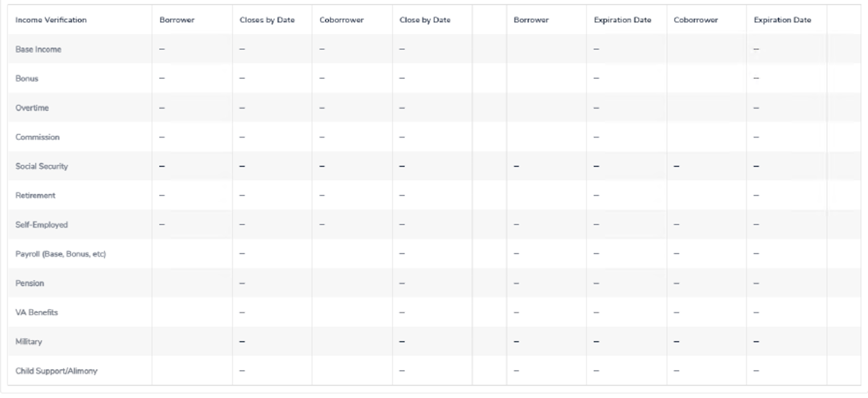868x398 pixels.
Task: Select the Child Support/Alimony row label
Action: pyautogui.click(x=56, y=371)
